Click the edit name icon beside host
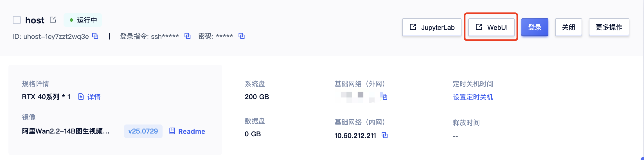Screen dimensions: 644x160 point(53,20)
